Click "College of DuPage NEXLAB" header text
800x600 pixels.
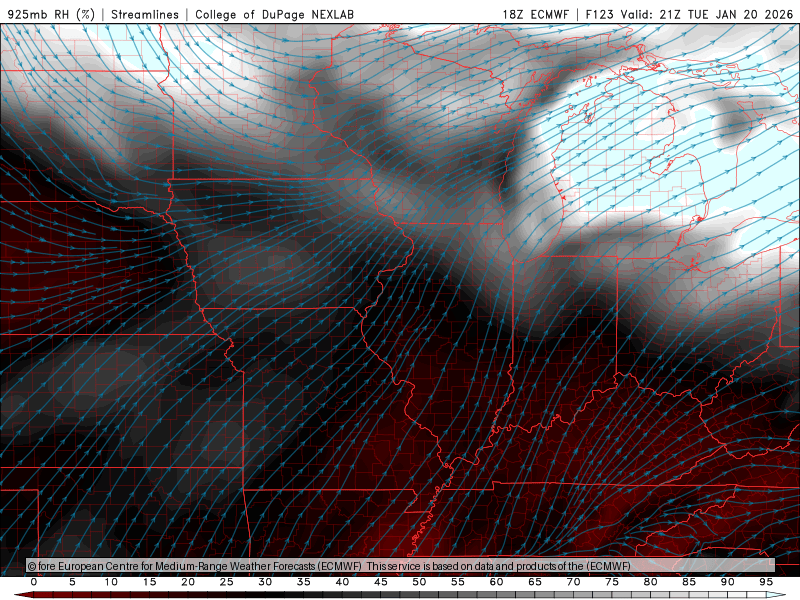click(274, 14)
